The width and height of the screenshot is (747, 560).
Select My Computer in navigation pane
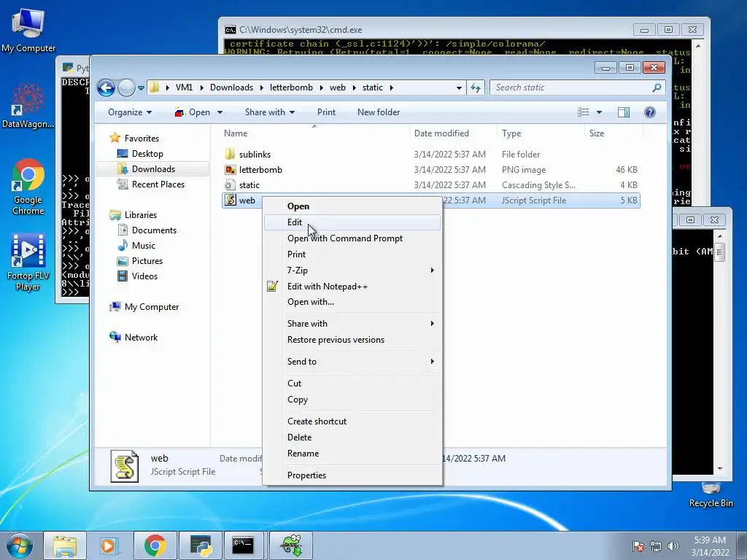click(x=152, y=307)
